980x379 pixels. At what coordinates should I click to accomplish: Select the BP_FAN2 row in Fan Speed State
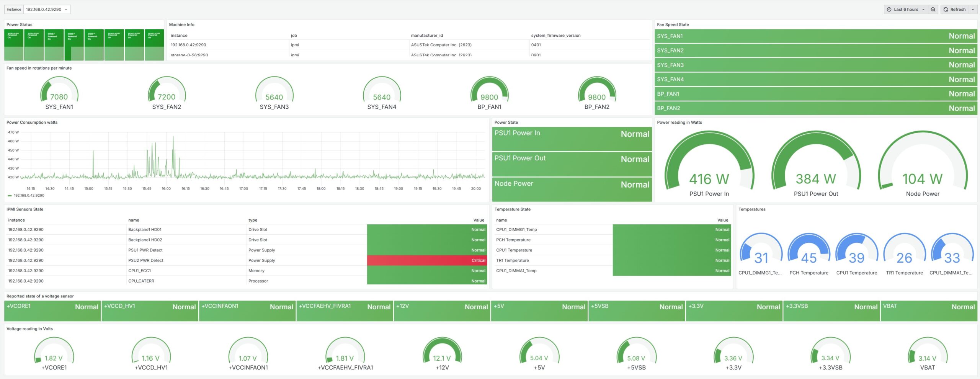[x=815, y=108]
